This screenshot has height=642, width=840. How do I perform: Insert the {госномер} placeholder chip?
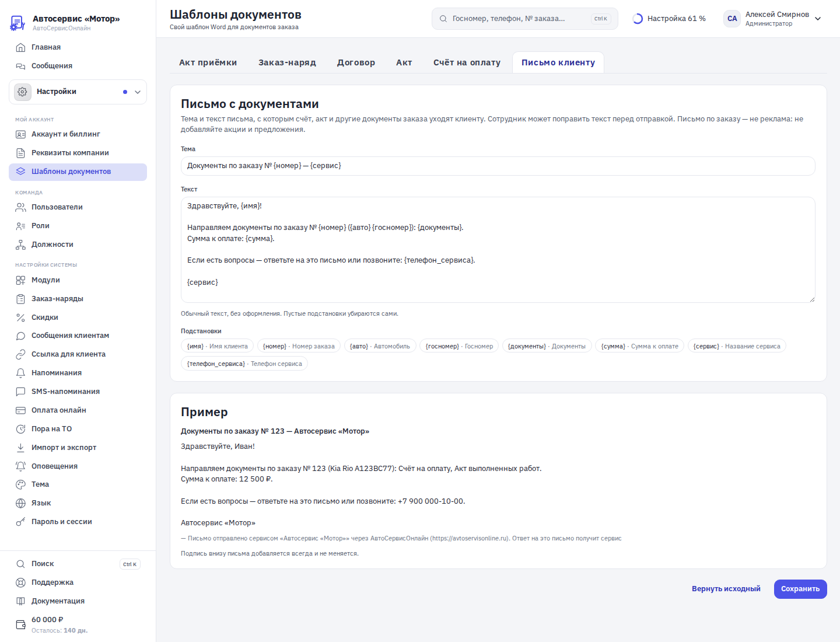459,346
